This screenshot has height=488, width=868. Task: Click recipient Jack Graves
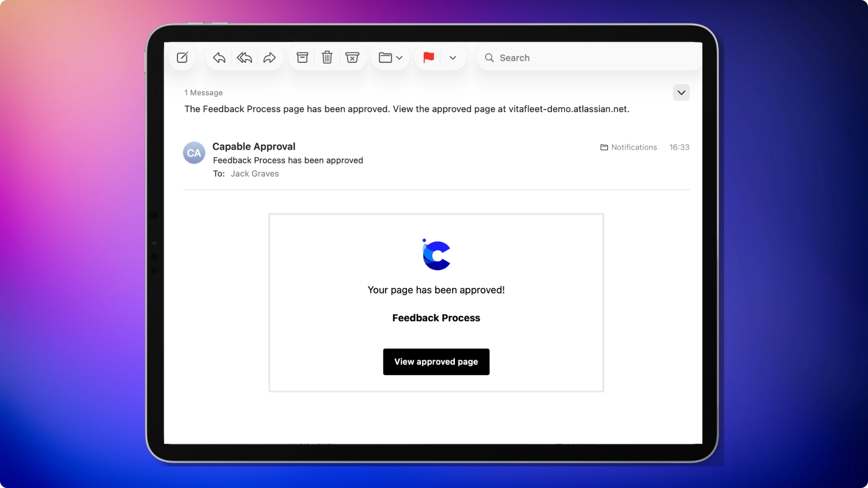click(255, 174)
